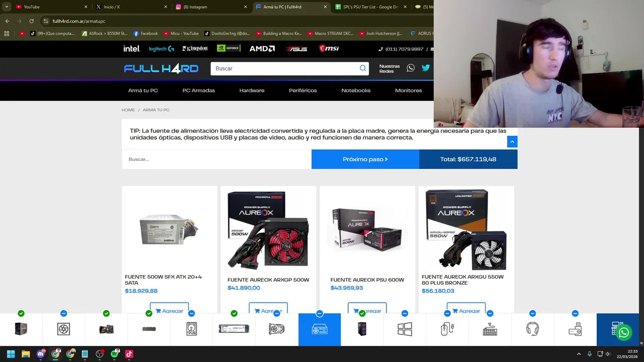The height and width of the screenshot is (362, 644).
Task: Open the headset step icon
Action: pyautogui.click(x=532, y=329)
